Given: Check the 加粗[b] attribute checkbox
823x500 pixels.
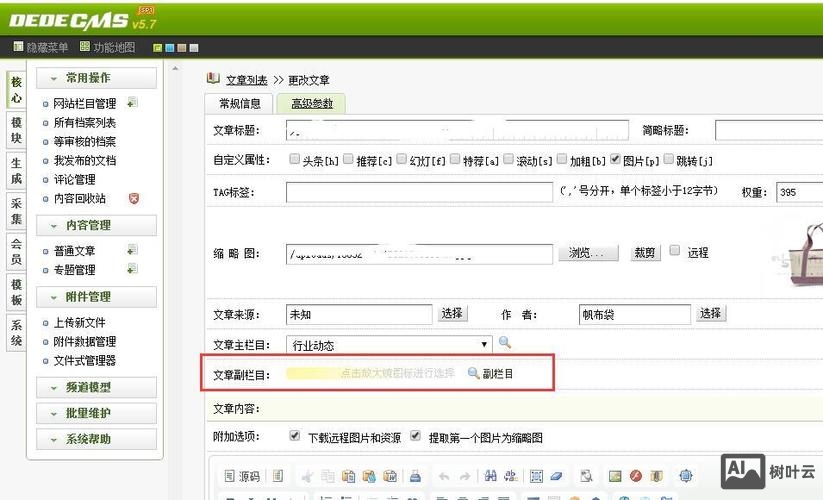Looking at the screenshot, I should click(562, 159).
